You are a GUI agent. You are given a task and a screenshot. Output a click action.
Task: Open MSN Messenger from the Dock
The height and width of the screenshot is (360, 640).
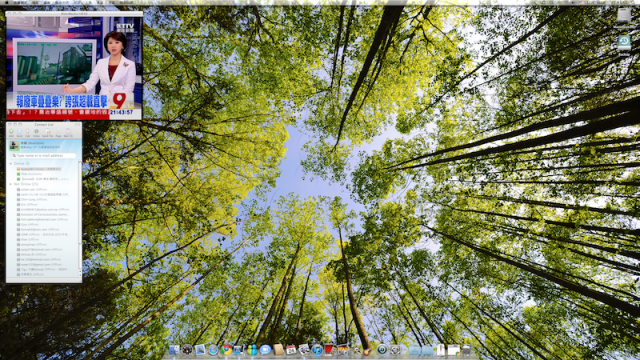click(252, 349)
